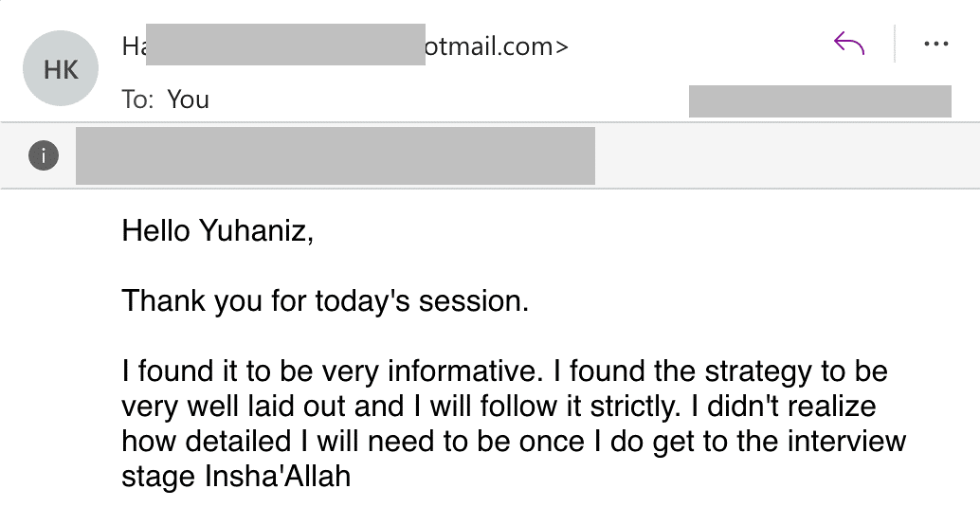Click the redacted info banner message

click(335, 155)
